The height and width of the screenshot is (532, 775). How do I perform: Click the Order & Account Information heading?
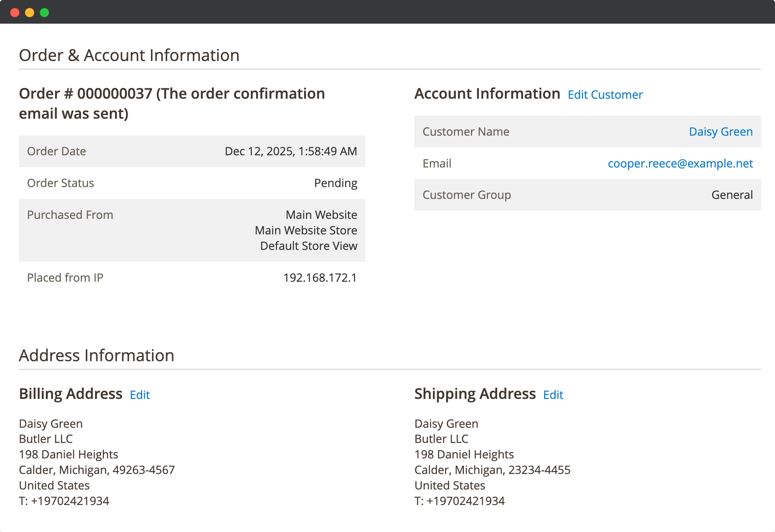click(x=129, y=55)
